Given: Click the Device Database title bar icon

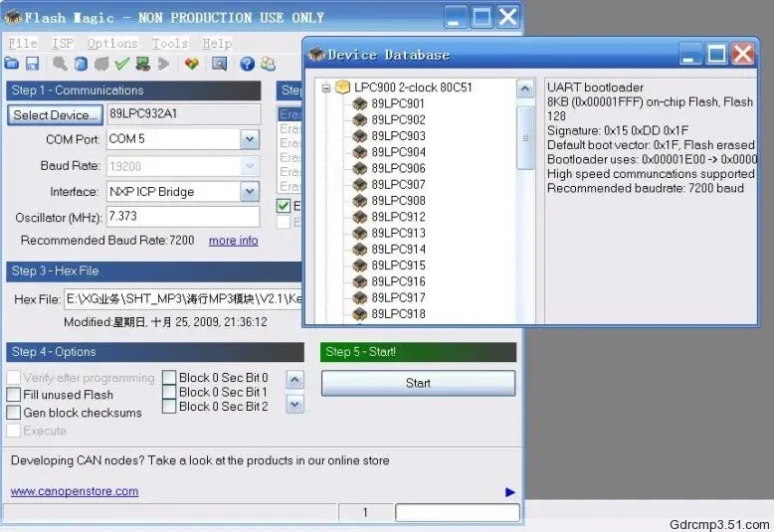Looking at the screenshot, I should [x=316, y=55].
